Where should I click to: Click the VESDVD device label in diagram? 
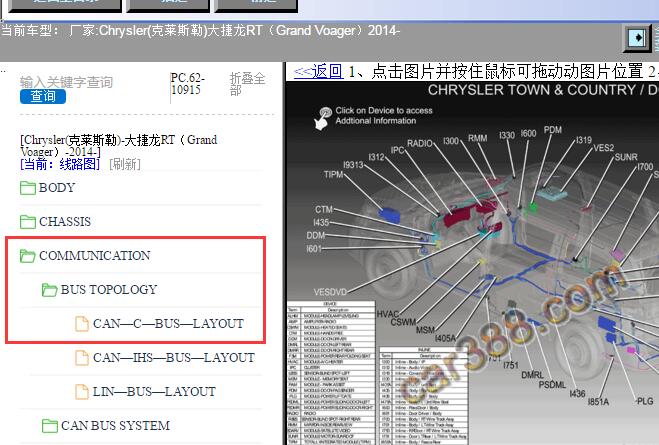[330, 292]
